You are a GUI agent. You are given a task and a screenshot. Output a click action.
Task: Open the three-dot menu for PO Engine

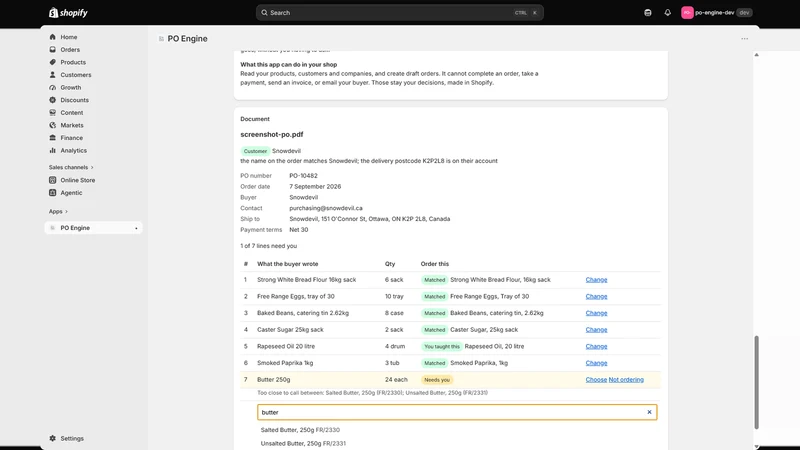pyautogui.click(x=744, y=39)
